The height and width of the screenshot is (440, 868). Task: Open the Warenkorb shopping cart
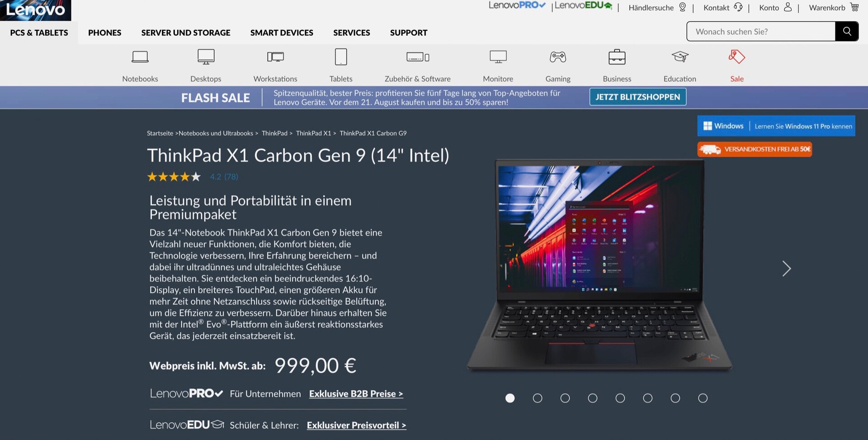click(834, 7)
